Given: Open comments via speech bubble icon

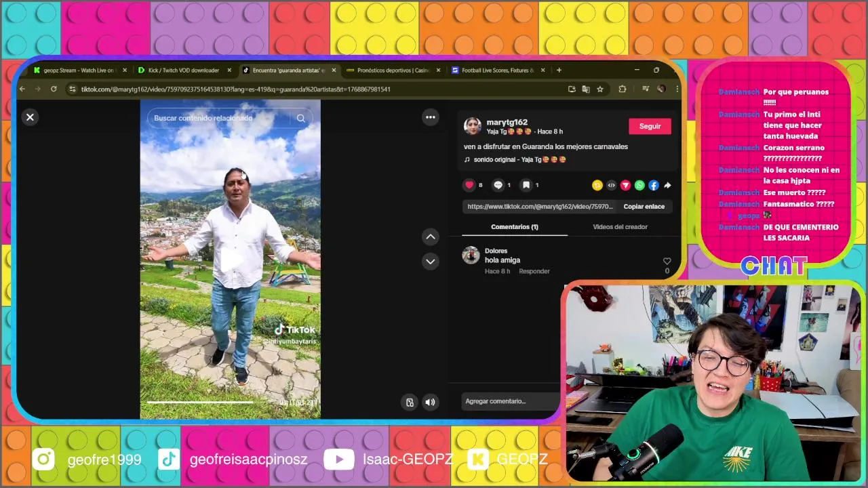Looking at the screenshot, I should (498, 185).
